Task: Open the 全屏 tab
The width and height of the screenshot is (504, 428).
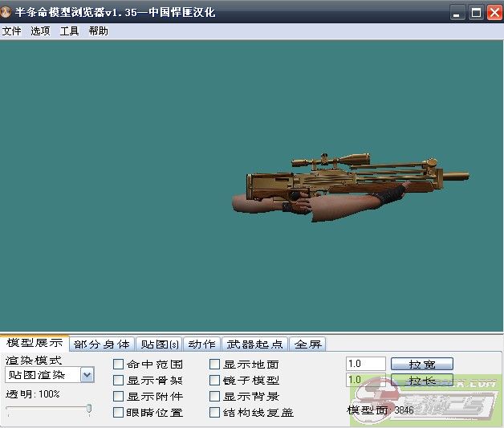Action: point(308,344)
